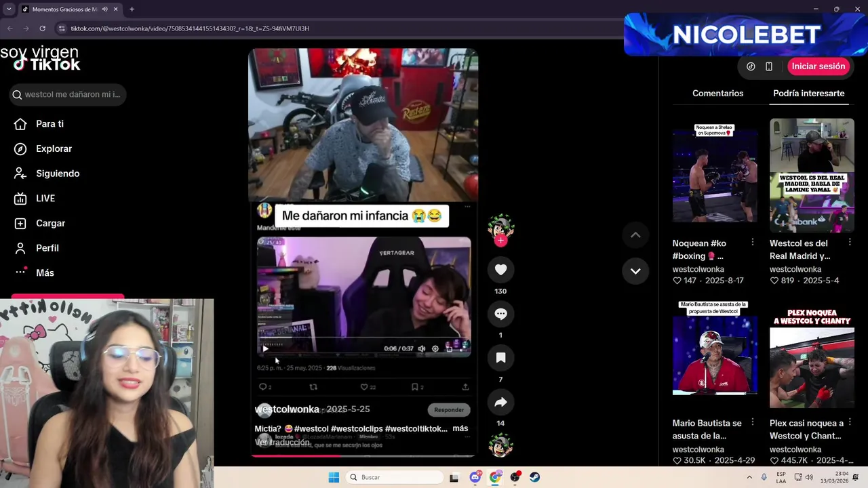Click the Iniciar sesión button
The height and width of the screenshot is (488, 868).
tap(818, 66)
